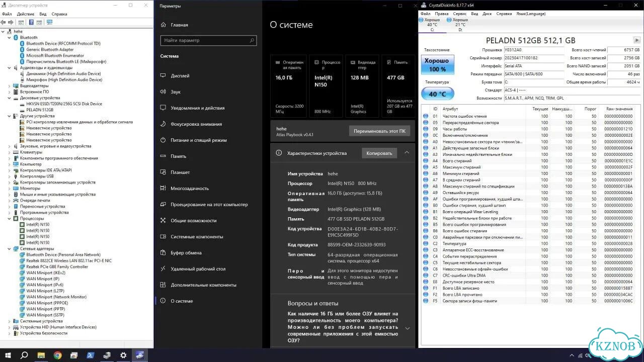Click the next-disk arrow button in CrystalDiskInfo

[x=637, y=40]
